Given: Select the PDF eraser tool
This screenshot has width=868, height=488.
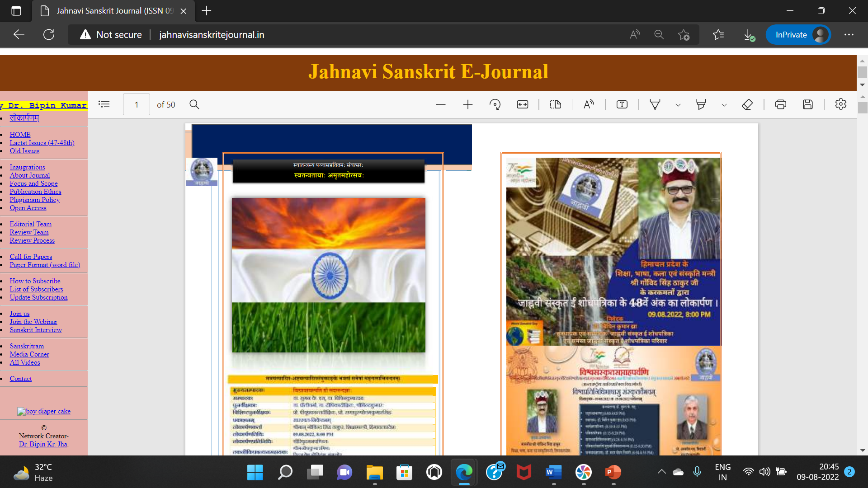Looking at the screenshot, I should click(747, 104).
